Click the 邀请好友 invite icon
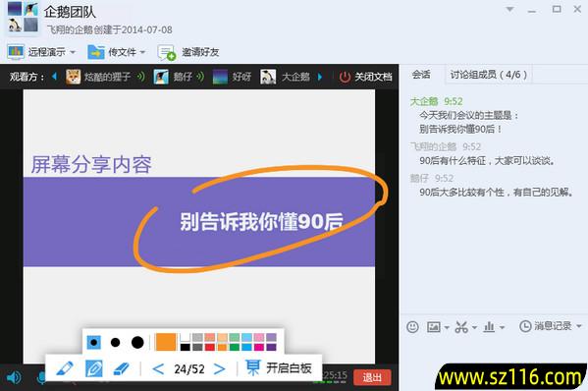The width and height of the screenshot is (588, 391). tap(167, 52)
